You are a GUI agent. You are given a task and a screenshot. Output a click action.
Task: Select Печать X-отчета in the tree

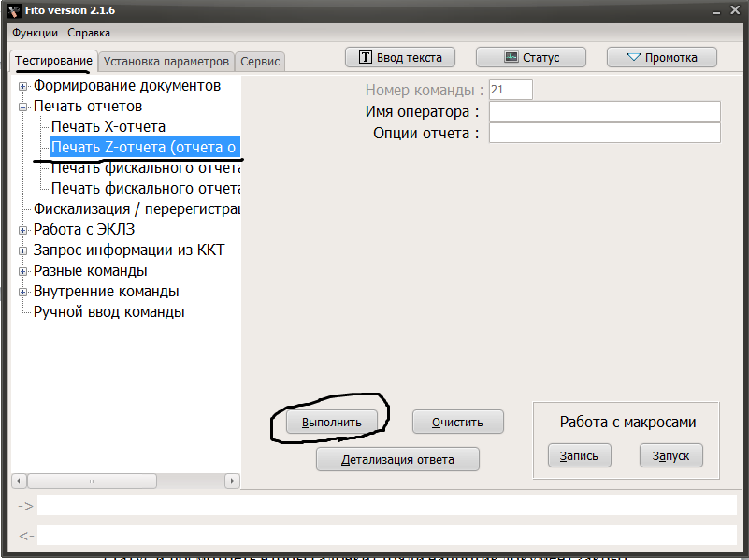click(108, 127)
